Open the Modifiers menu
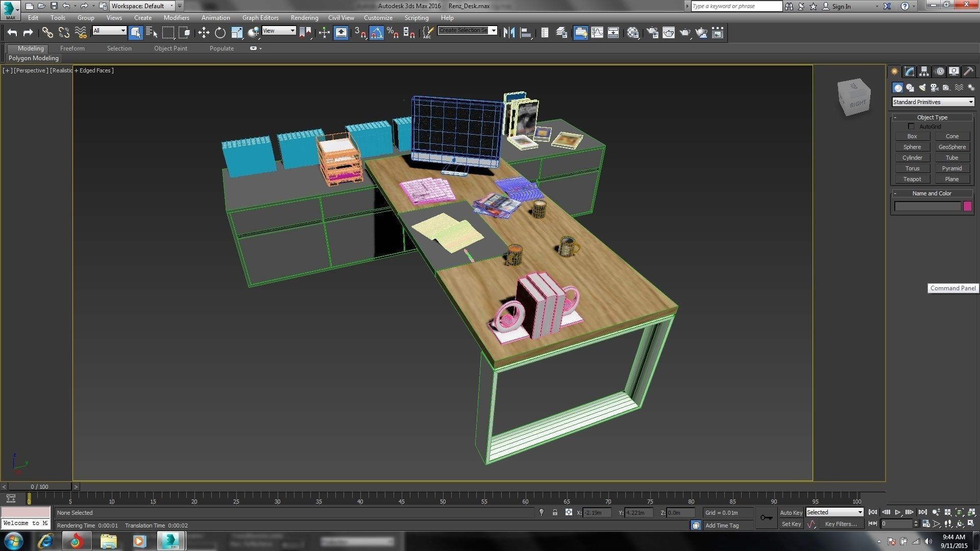The height and width of the screenshot is (551, 980). coord(176,17)
